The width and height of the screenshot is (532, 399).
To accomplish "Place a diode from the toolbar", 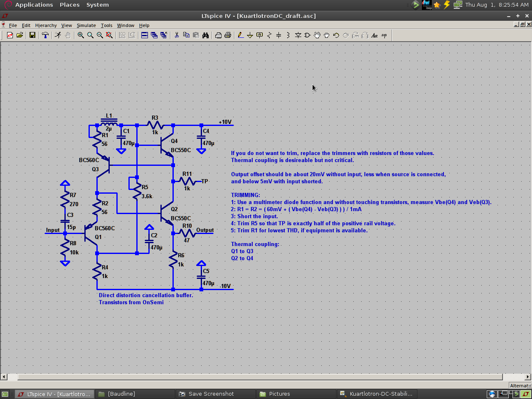I will (x=298, y=35).
